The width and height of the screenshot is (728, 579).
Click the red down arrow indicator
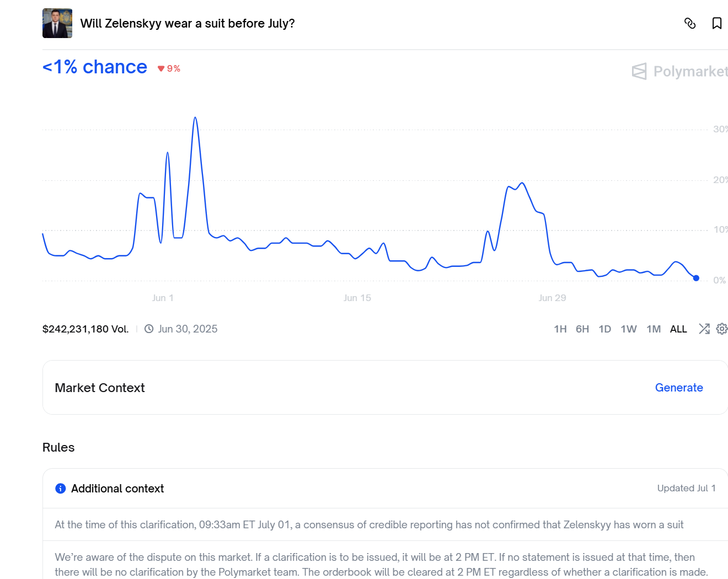tap(161, 68)
